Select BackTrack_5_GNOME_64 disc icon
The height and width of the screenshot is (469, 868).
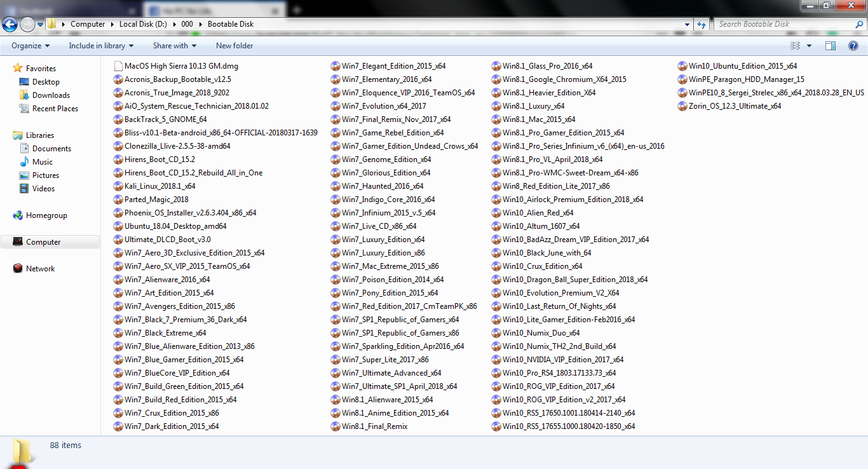click(x=118, y=119)
